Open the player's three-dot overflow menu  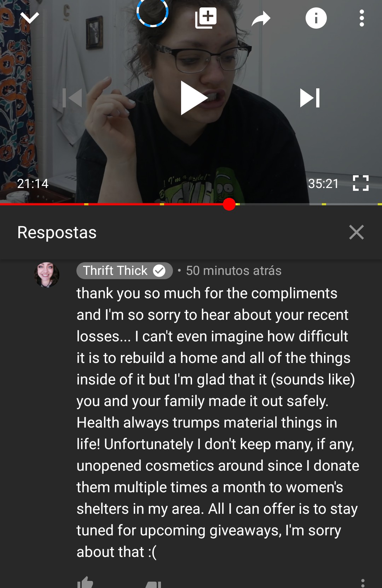[361, 18]
